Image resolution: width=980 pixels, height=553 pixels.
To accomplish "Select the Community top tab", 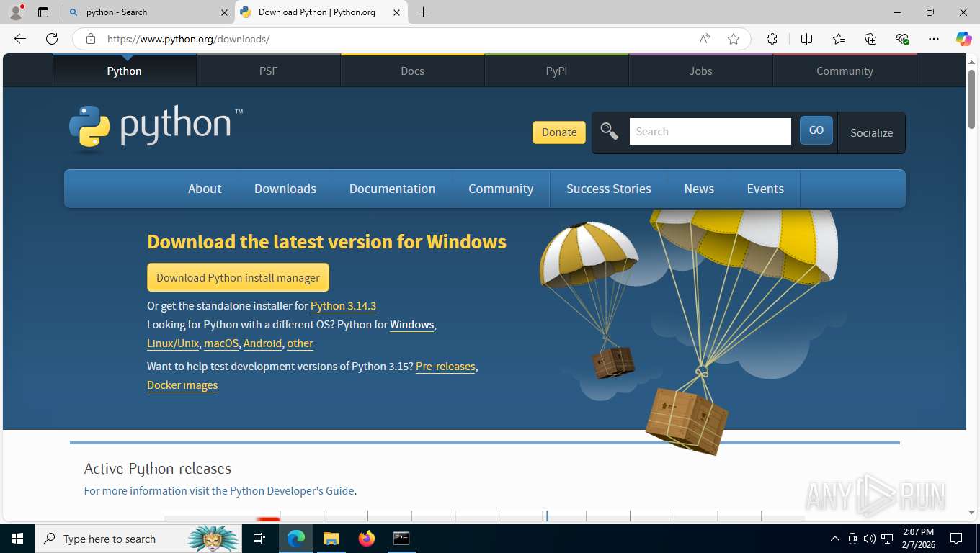I will click(845, 71).
